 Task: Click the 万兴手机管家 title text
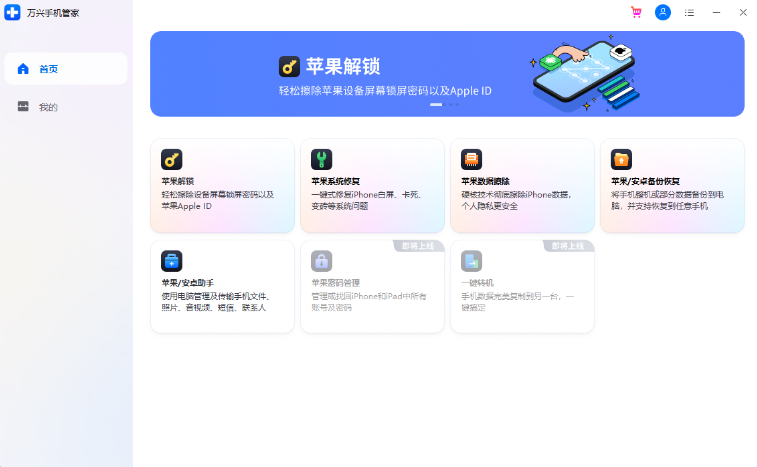click(x=53, y=13)
